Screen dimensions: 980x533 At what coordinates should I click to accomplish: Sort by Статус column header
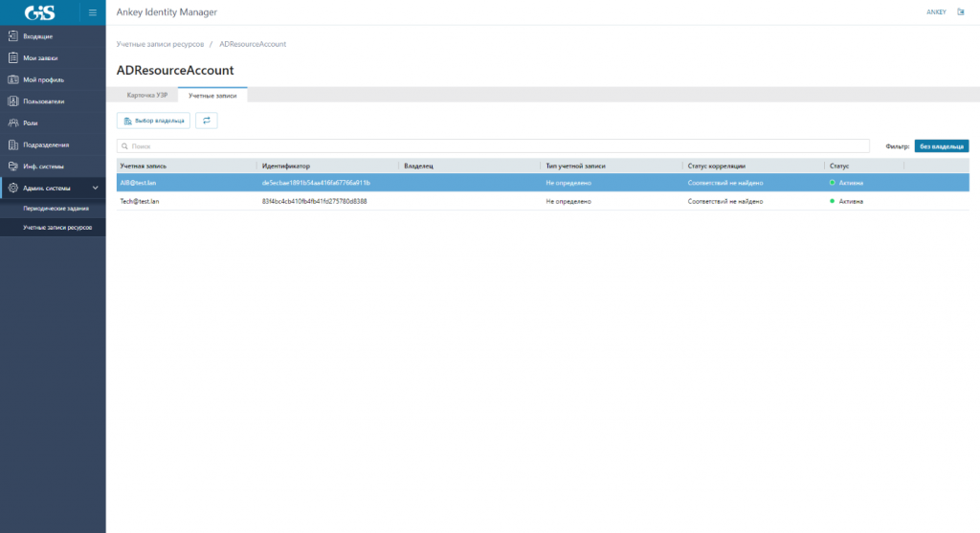838,167
